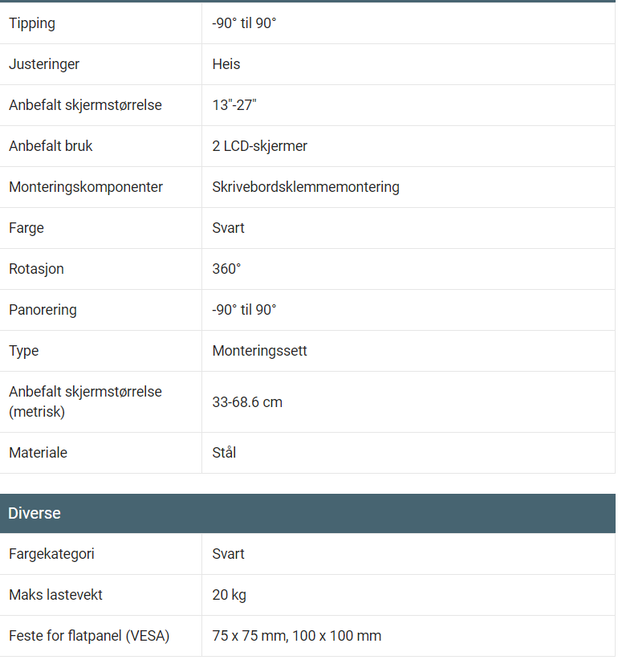Click the Stål material value
This screenshot has height=672, width=618.
224,453
